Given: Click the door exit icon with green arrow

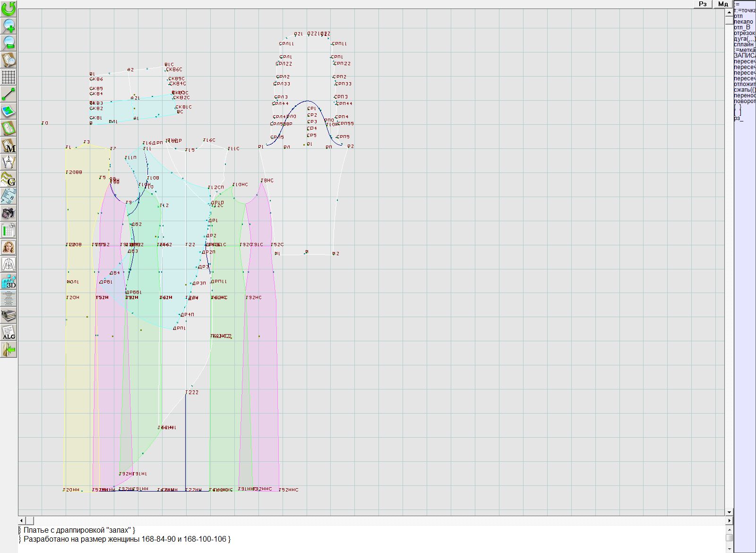Looking at the screenshot, I should [9, 350].
